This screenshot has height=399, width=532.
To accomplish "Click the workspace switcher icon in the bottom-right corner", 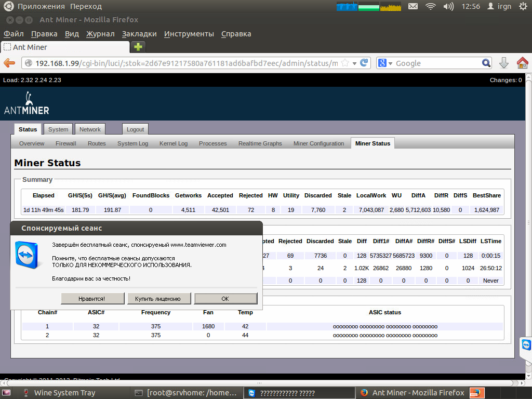I will point(477,393).
